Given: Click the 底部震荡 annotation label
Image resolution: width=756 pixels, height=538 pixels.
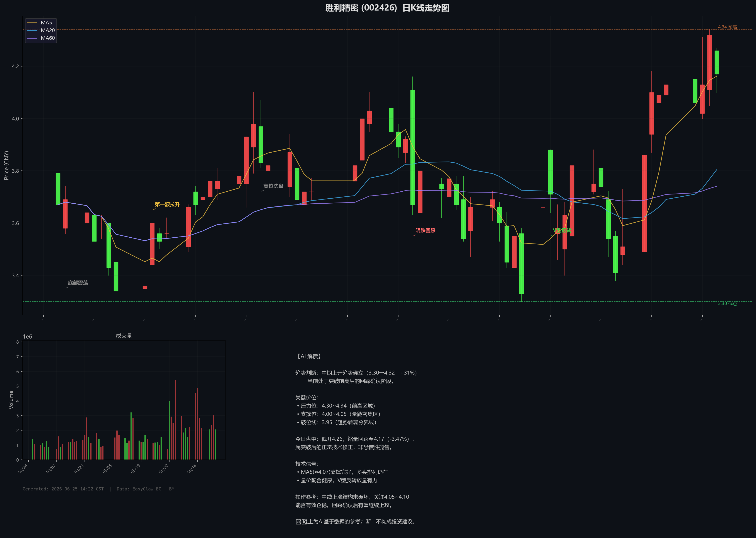Looking at the screenshot, I should click(78, 283).
